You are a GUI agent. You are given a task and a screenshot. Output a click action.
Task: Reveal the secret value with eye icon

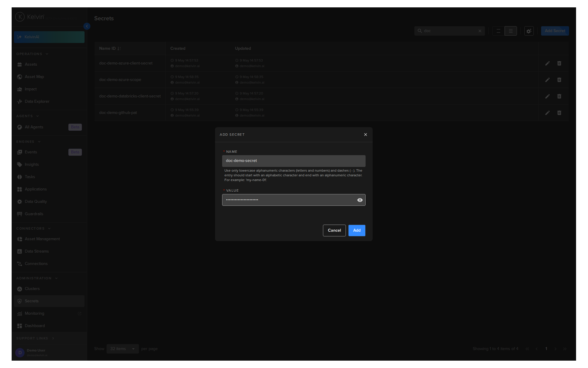click(x=360, y=200)
